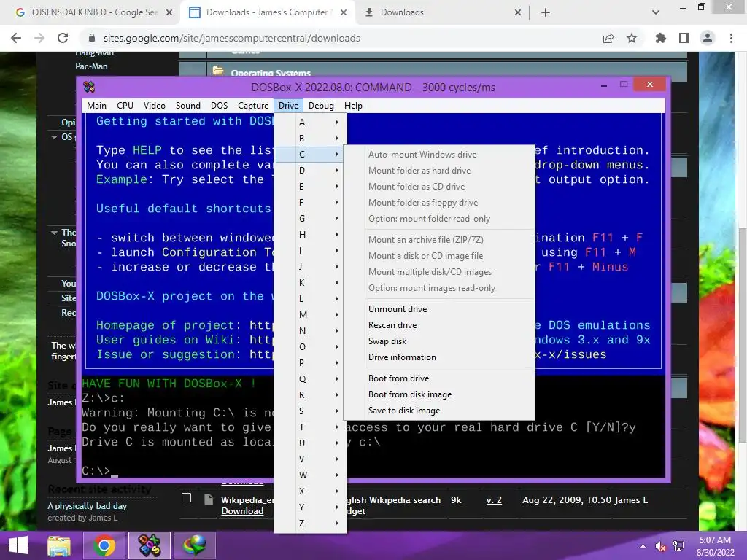Close the Google Search tab
The image size is (747, 560).
tap(169, 12)
